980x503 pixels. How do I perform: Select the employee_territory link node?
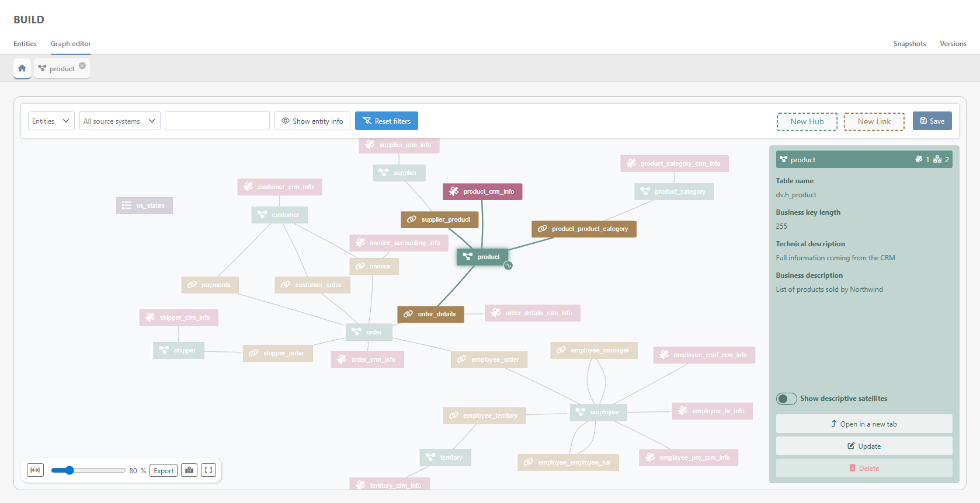[x=485, y=415]
